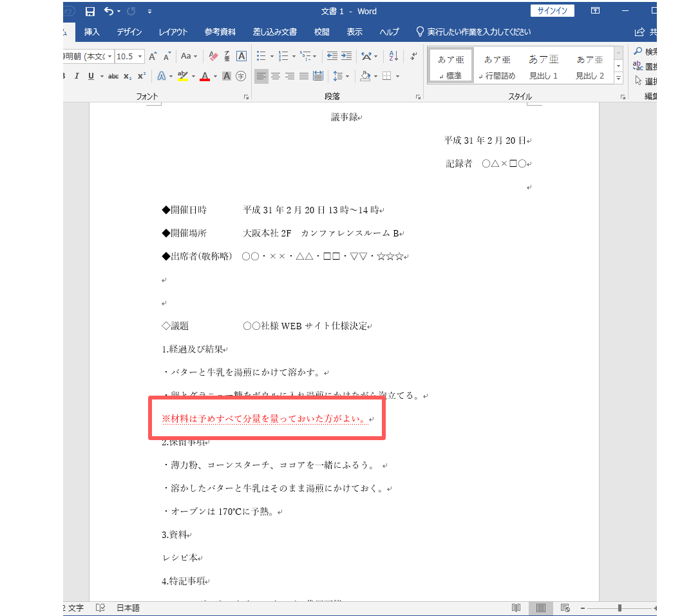Sort text with the A-Z icon
This screenshot has height=616, width=700.
(x=393, y=56)
